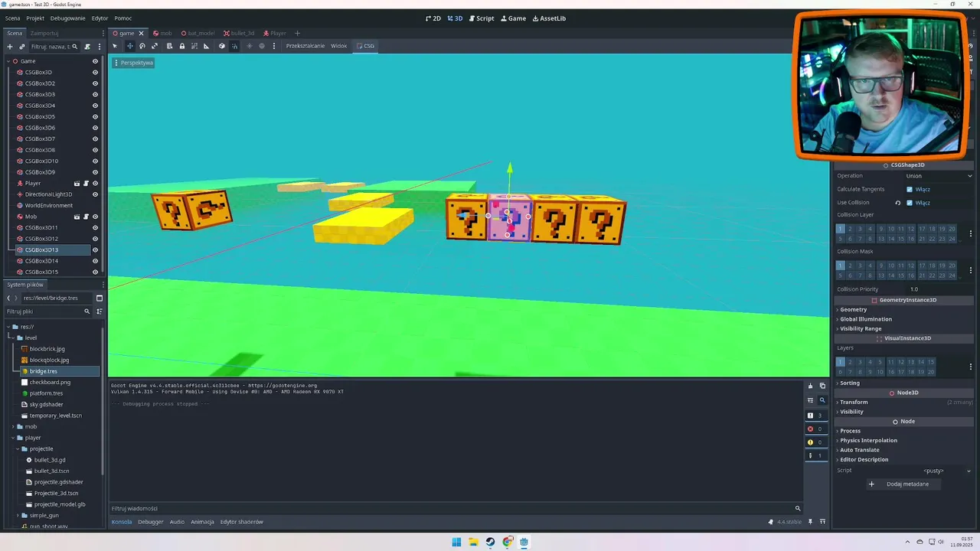Open the Edytor menu
The height and width of the screenshot is (551, 980).
coord(100,18)
